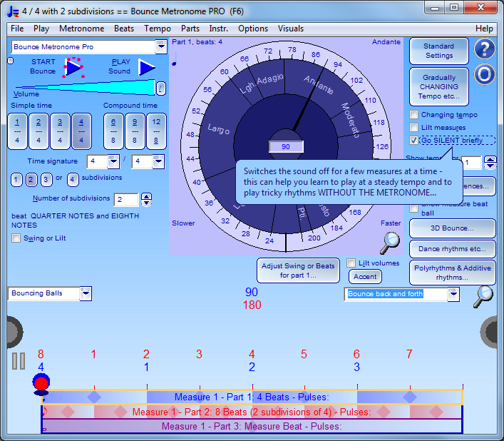Click the magnifier beside Bounce back and forth
Viewport: 504px width, 441px height.
pyautogui.click(x=483, y=297)
